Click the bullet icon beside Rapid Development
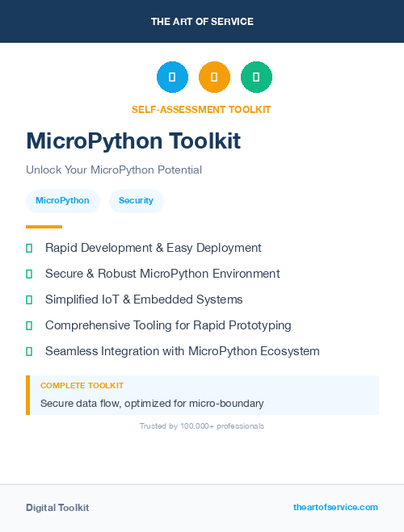The width and height of the screenshot is (404, 532). click(29, 249)
